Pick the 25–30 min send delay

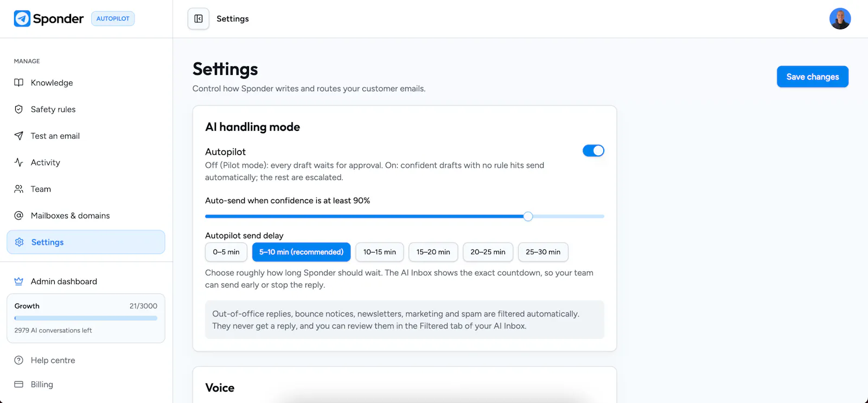543,252
